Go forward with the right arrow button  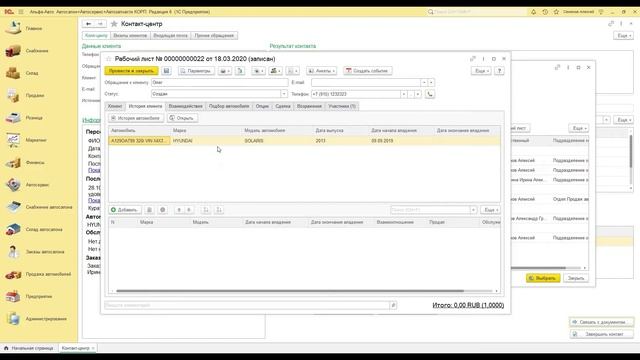pos(100,24)
